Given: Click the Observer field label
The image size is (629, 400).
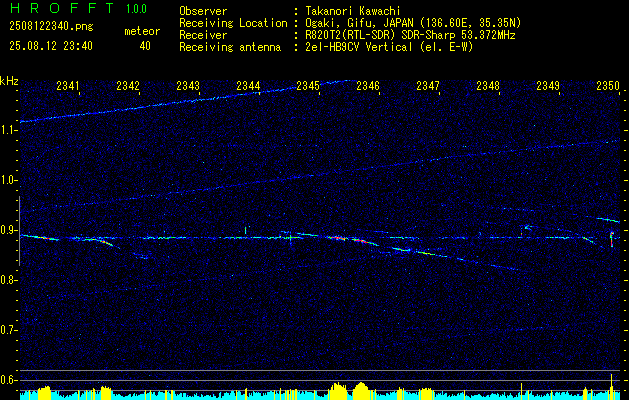Looking at the screenshot, I should 203,11.
